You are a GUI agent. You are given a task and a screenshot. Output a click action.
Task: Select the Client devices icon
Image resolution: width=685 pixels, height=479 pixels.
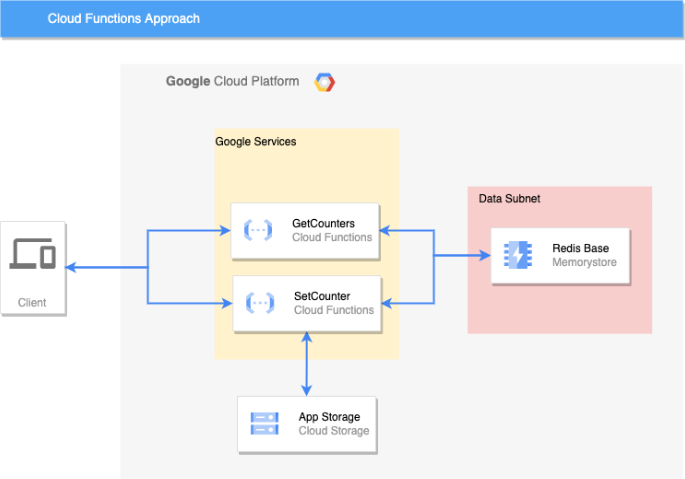coord(33,253)
